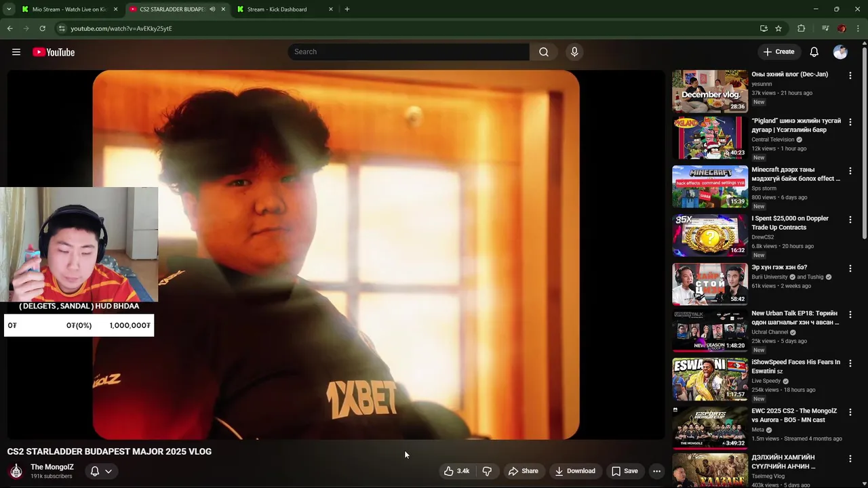Open Doppler Trade Up Contracts video title
The height and width of the screenshot is (488, 868).
(790, 223)
